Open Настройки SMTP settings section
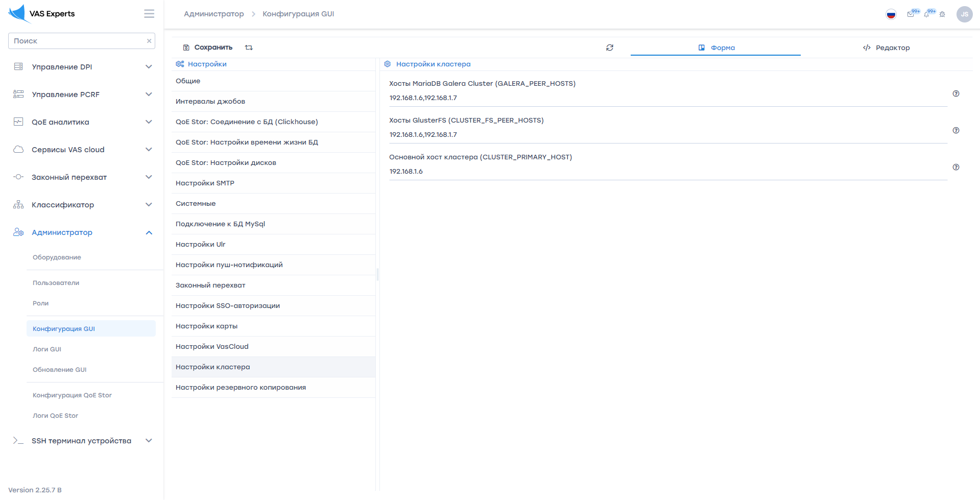The height and width of the screenshot is (500, 980). coord(205,183)
